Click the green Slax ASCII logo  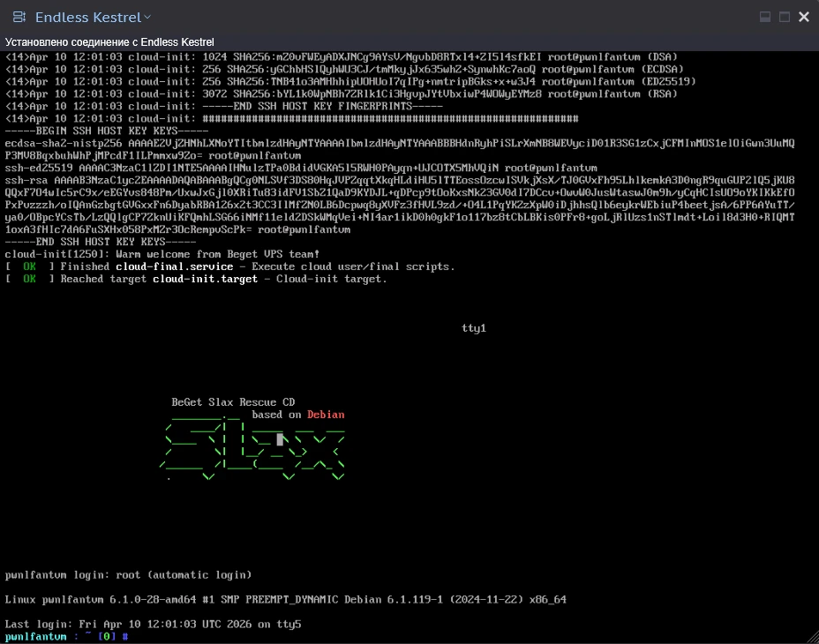click(252, 452)
